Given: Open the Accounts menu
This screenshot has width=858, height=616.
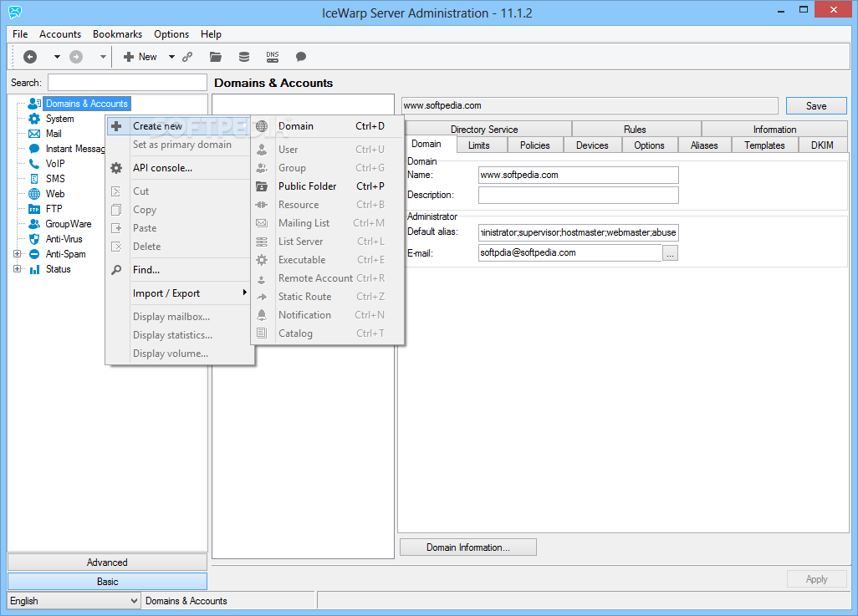Looking at the screenshot, I should click(x=60, y=34).
